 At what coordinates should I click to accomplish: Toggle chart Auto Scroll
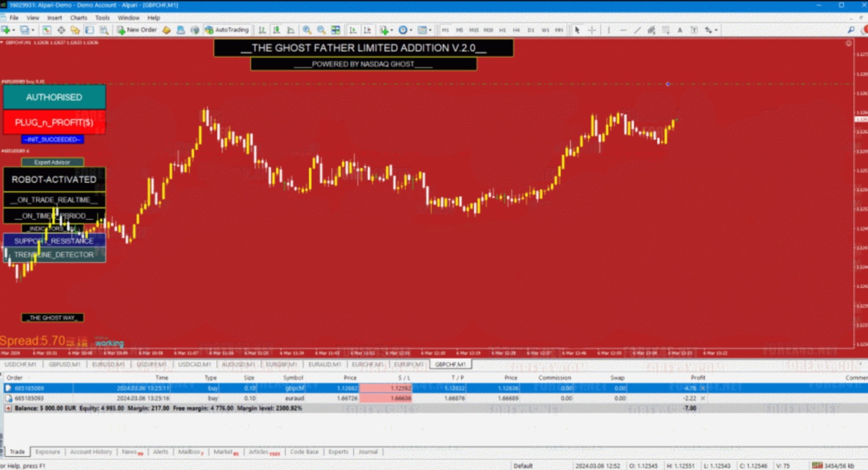[353, 30]
